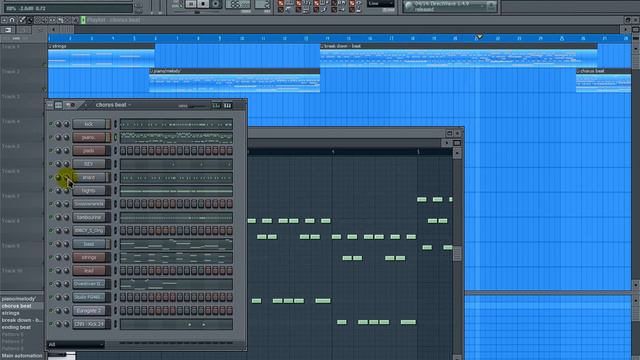Click the strings channel button

(89, 258)
